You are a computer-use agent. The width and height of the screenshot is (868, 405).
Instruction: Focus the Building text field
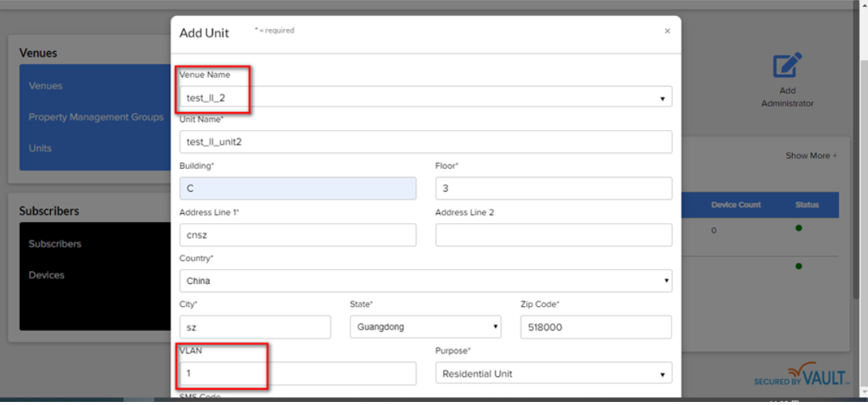point(298,189)
